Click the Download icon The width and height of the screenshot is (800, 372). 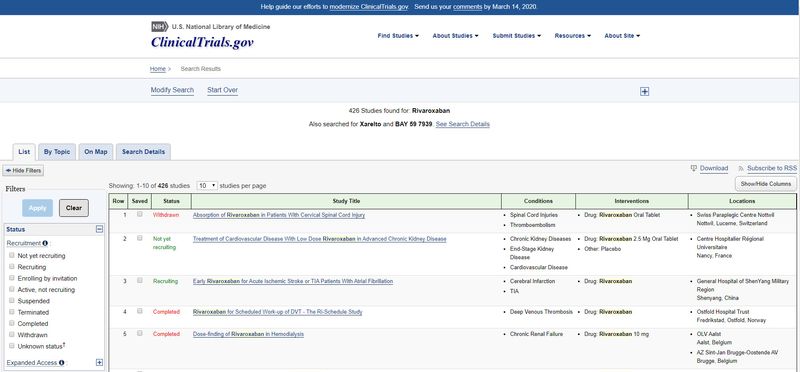[693, 168]
